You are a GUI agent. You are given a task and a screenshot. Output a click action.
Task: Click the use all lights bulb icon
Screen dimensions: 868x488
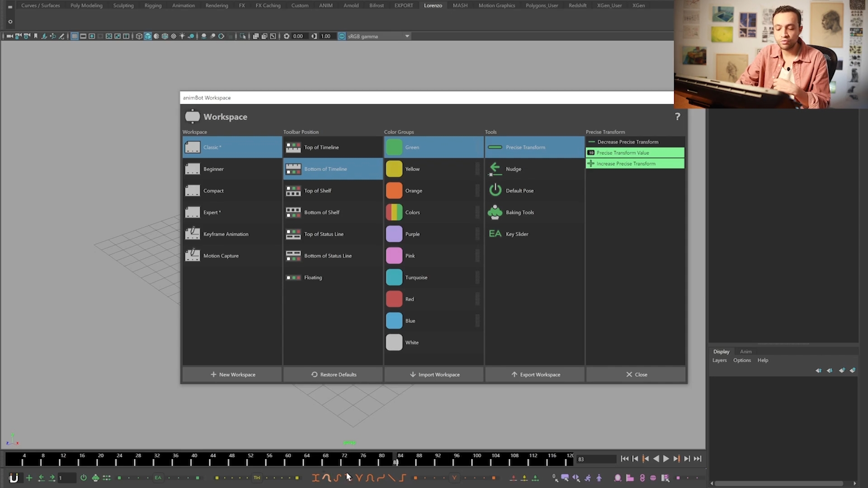(x=182, y=36)
